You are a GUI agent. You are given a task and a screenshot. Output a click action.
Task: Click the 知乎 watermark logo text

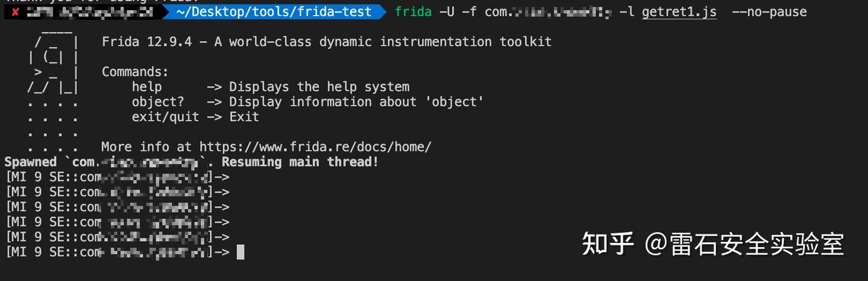(608, 244)
